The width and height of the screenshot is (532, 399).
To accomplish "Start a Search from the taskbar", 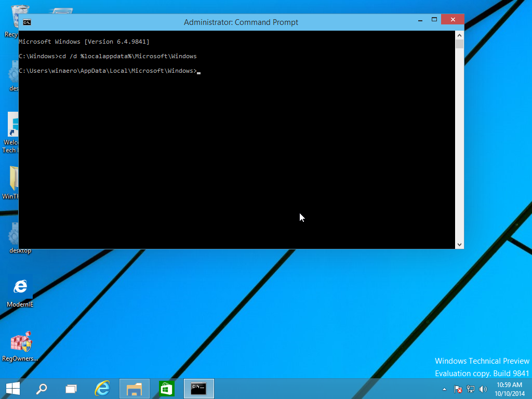I will (42, 388).
